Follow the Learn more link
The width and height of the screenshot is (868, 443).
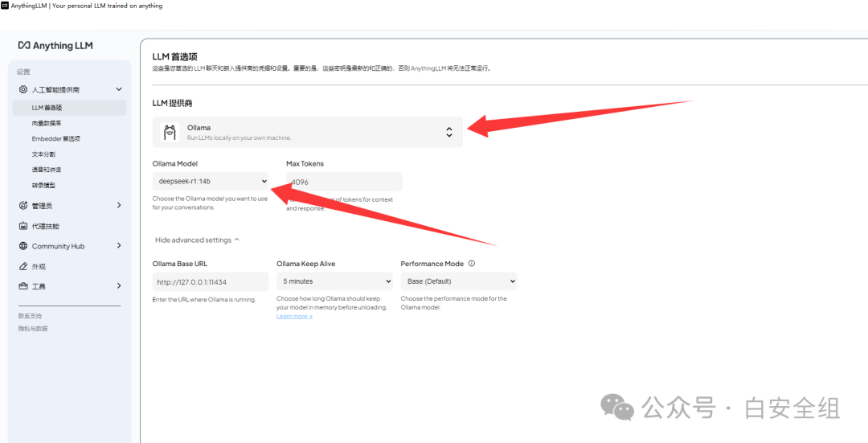[294, 316]
